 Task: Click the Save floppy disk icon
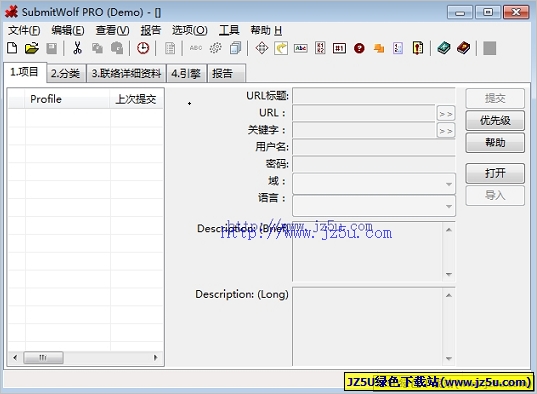click(x=52, y=48)
